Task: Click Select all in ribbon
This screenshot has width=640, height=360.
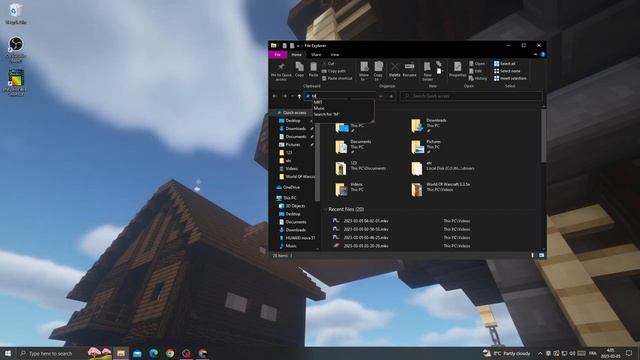Action: 504,64
